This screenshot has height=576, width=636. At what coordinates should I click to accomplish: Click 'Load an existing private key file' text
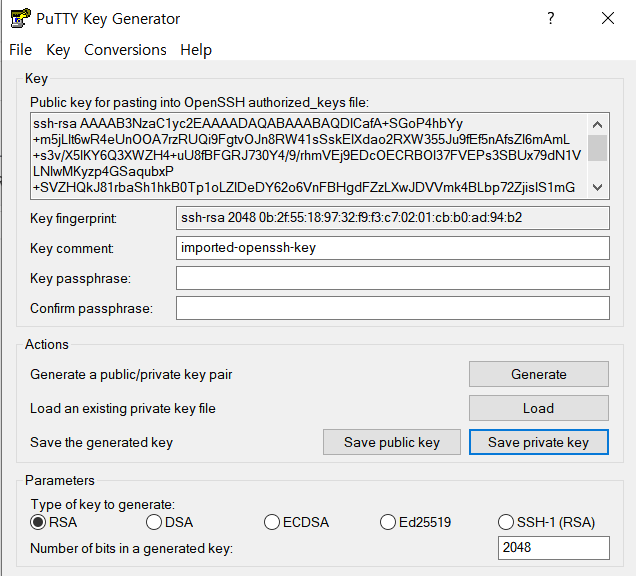click(x=122, y=408)
